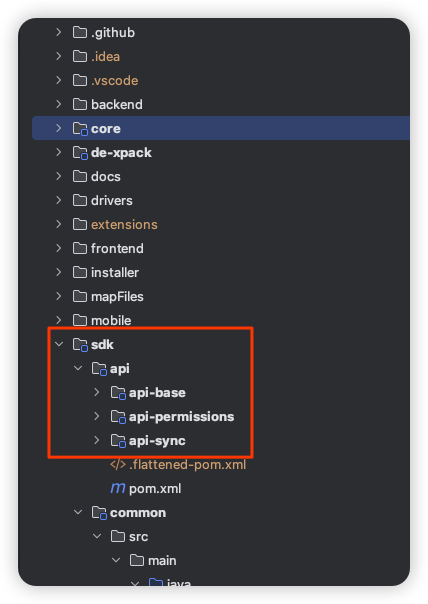Click the common module folder icon
The image size is (428, 604).
[99, 513]
